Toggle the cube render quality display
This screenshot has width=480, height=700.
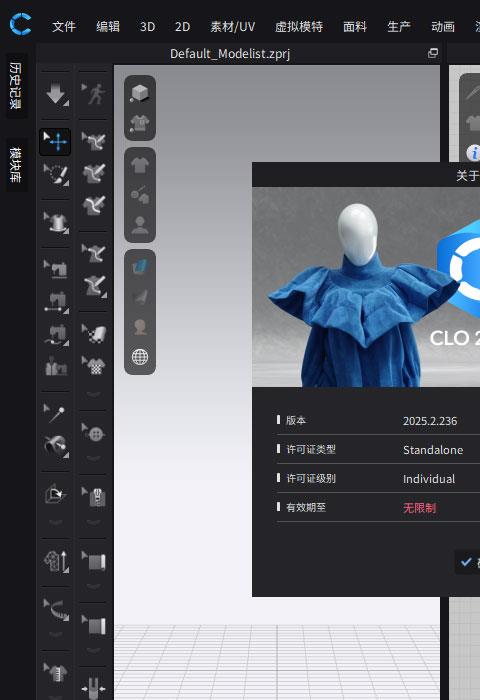140,93
